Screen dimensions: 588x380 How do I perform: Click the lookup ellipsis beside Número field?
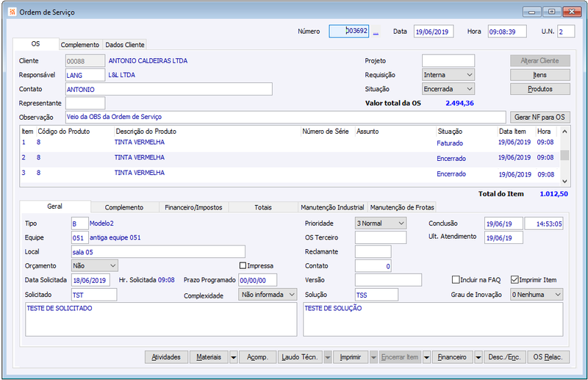coord(376,32)
